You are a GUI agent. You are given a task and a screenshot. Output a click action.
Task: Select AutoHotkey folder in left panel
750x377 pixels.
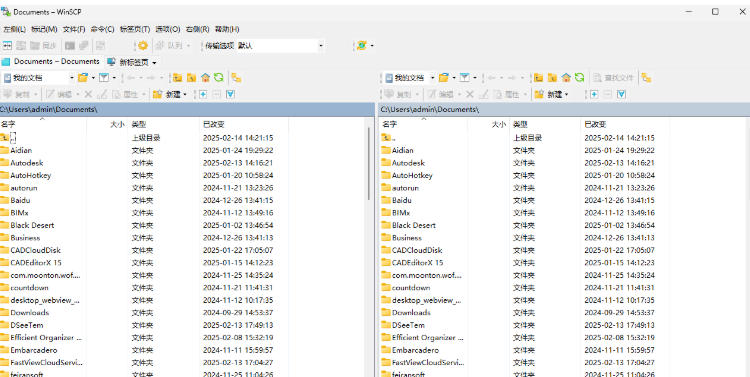(x=31, y=175)
